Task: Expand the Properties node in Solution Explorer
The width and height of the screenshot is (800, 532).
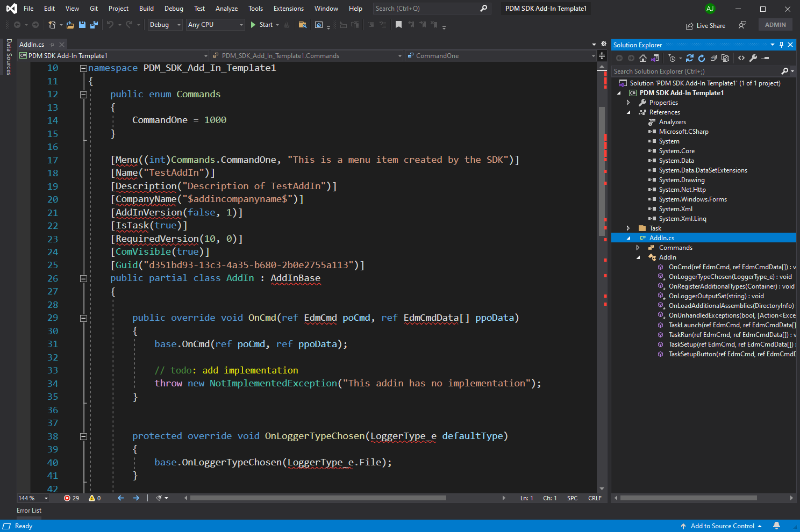Action: (x=628, y=103)
